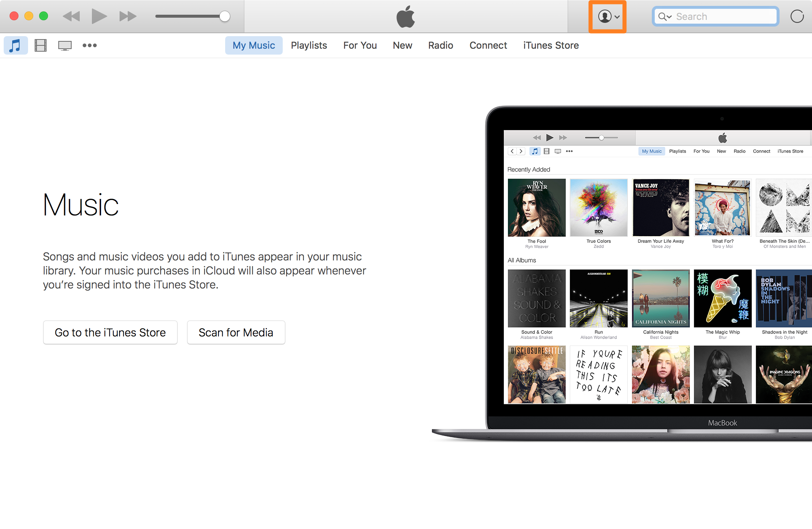Open the For You tab
This screenshot has width=812, height=529.
(360, 45)
